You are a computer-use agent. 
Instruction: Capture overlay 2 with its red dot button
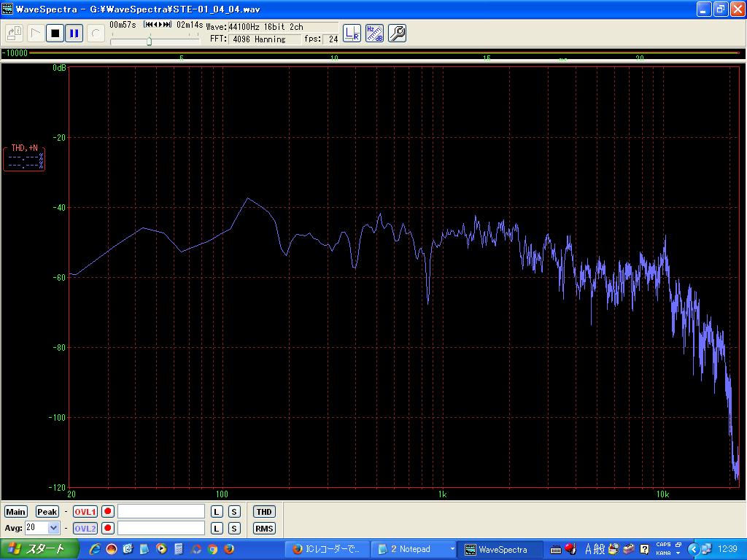click(x=108, y=528)
